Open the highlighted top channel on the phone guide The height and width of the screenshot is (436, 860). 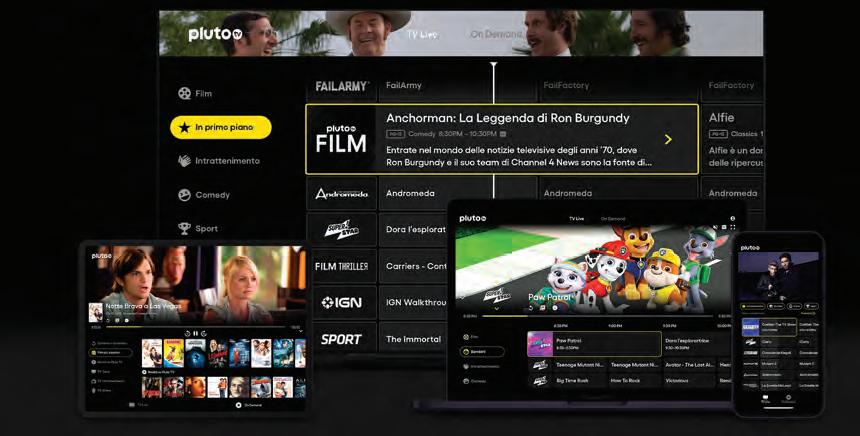pos(768,327)
